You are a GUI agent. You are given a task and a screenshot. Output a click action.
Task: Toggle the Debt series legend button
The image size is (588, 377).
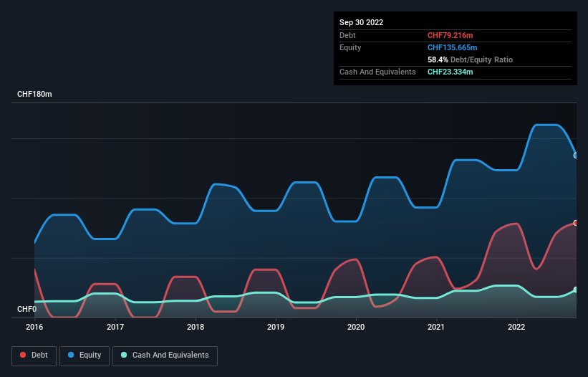coord(34,355)
